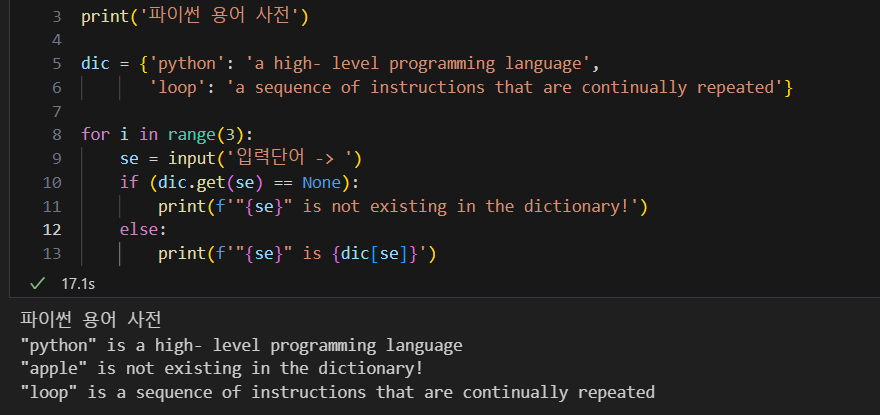This screenshot has height=415, width=880.
Task: Click line number 10 in the gutter
Action: (52, 183)
